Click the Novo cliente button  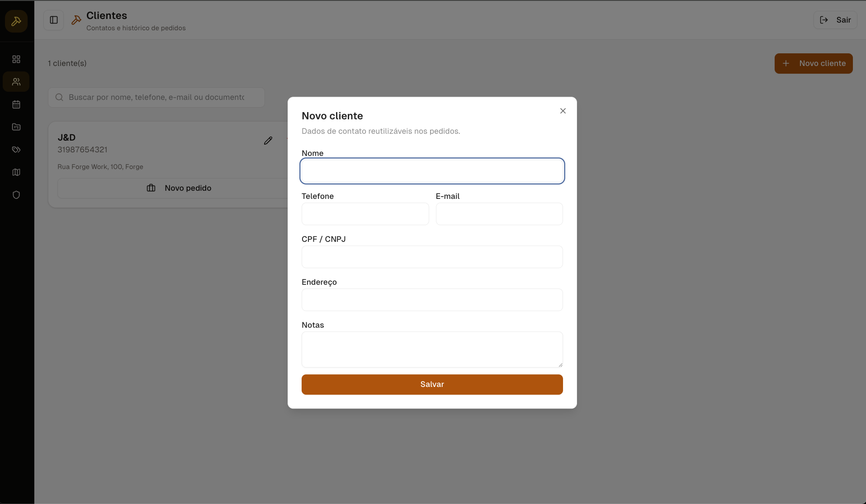point(814,63)
